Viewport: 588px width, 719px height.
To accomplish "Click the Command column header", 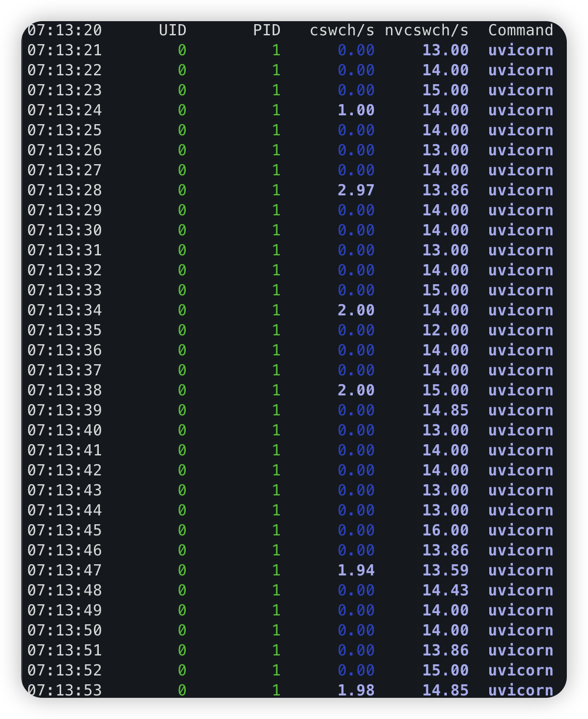I will pyautogui.click(x=520, y=31).
